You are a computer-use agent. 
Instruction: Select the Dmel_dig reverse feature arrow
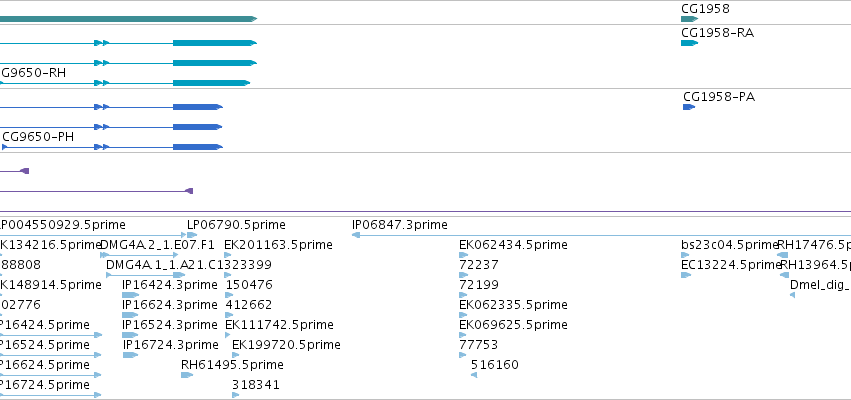pyautogui.click(x=792, y=295)
